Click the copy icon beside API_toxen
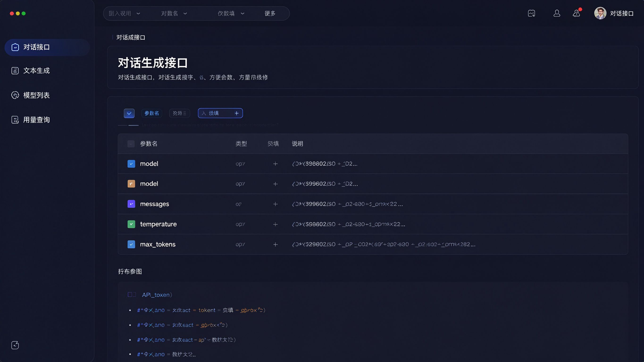The width and height of the screenshot is (644, 362). (132, 295)
